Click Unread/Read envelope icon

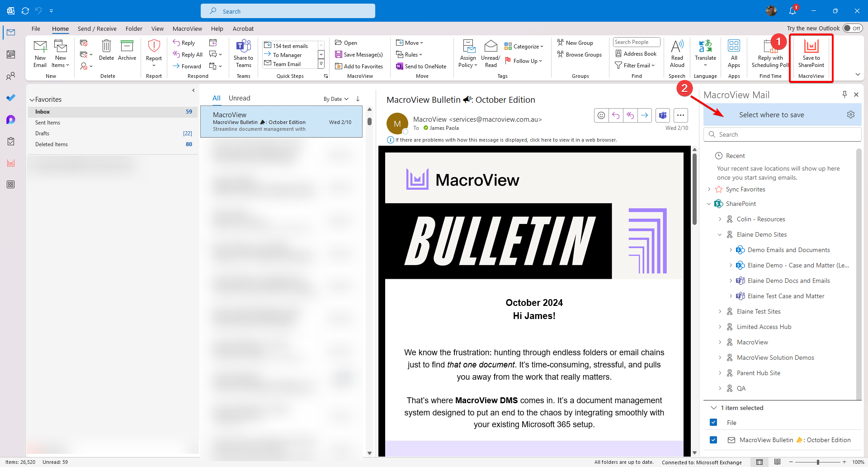pos(491,53)
